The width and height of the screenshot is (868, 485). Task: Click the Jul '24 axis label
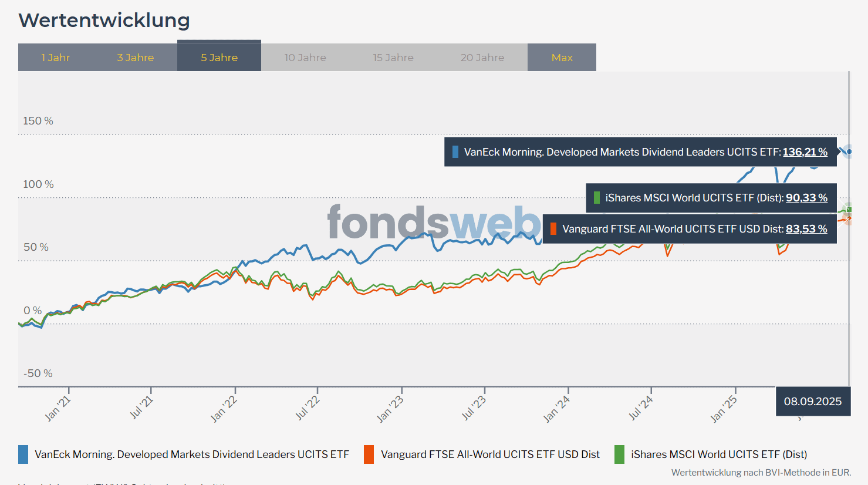tap(640, 407)
